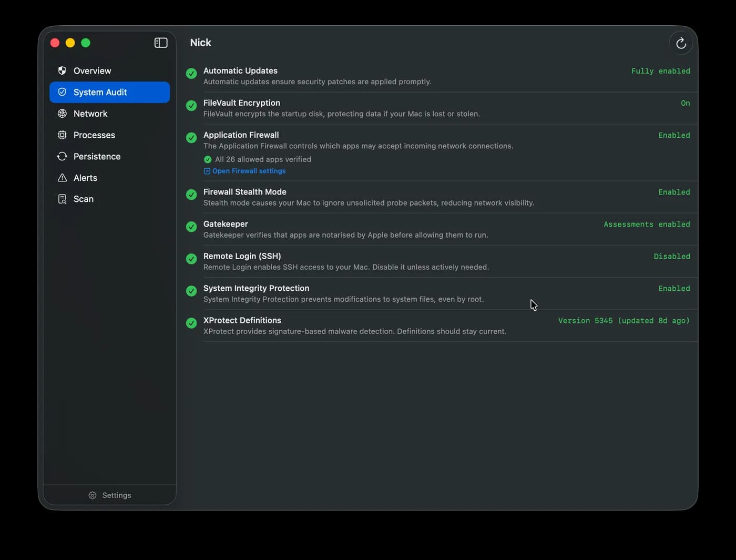This screenshot has height=560, width=736.
Task: Open Settings at sidebar bottom
Action: 110,495
